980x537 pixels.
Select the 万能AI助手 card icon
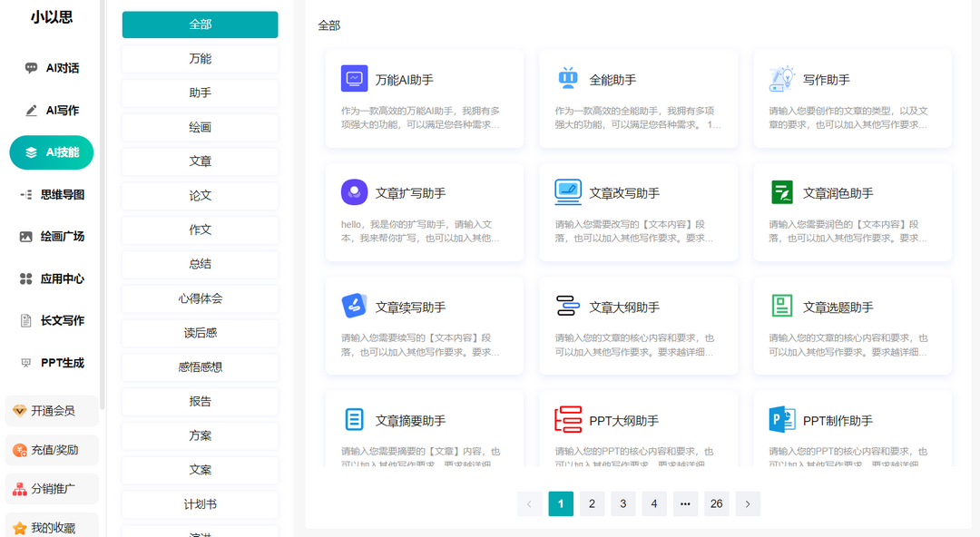(354, 79)
